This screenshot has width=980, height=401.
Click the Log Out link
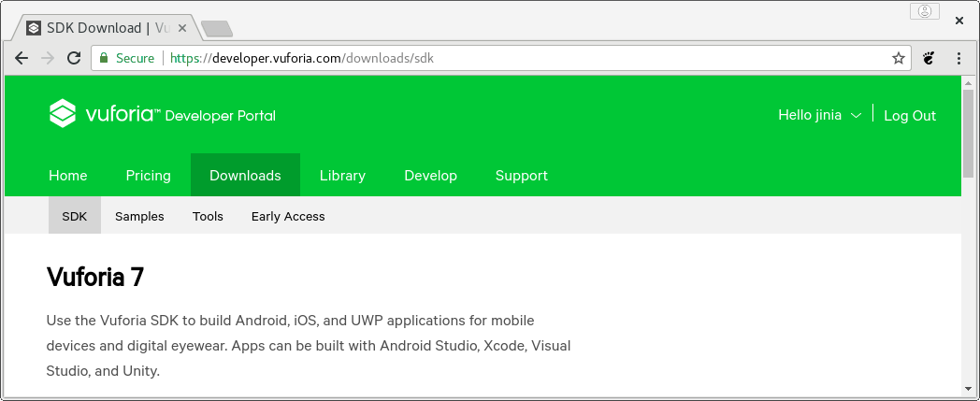tap(909, 116)
